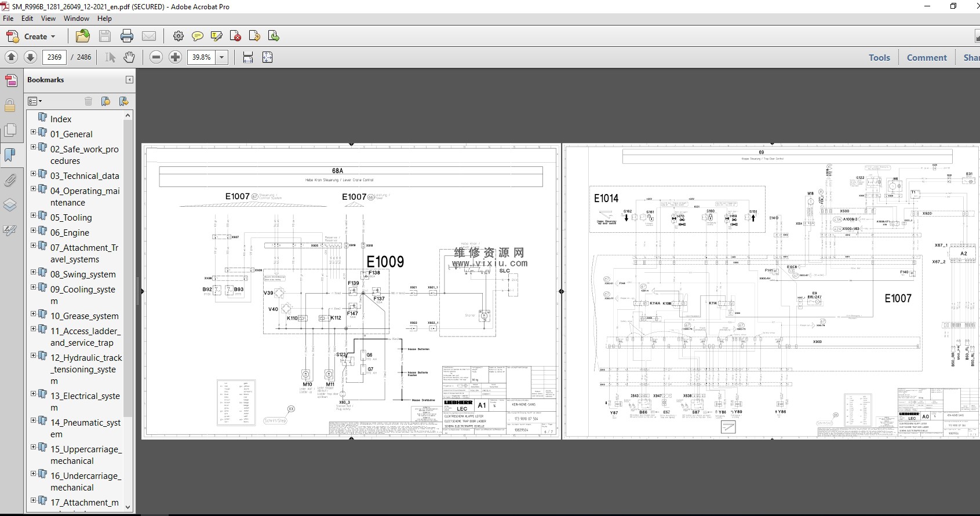Image resolution: width=980 pixels, height=516 pixels.
Task: Go to the previous page arrow
Action: 11,57
